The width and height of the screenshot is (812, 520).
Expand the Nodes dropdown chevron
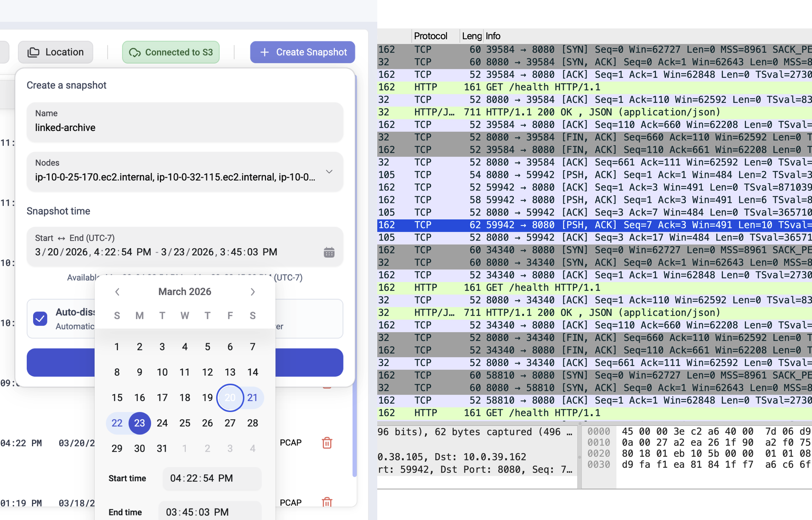click(x=329, y=171)
